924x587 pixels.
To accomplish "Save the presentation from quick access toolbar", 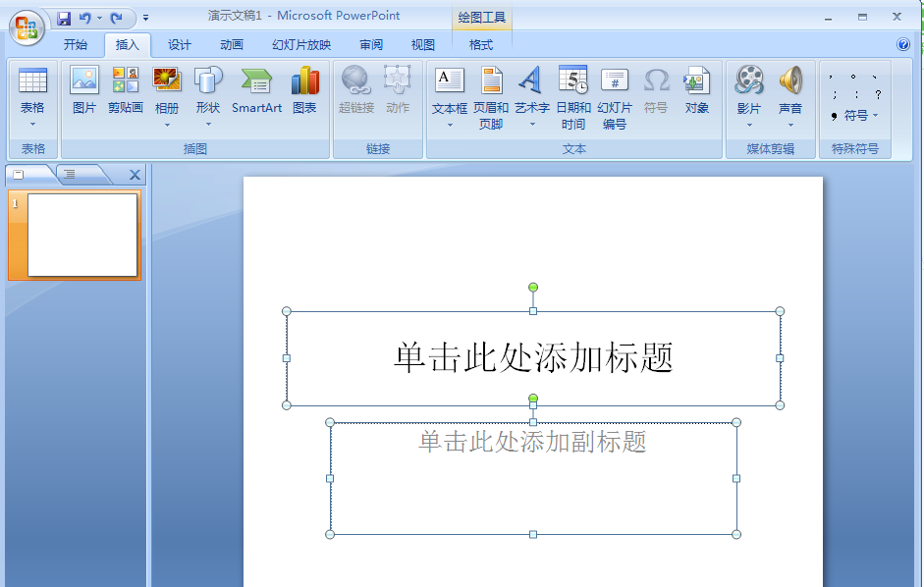I will 64,19.
